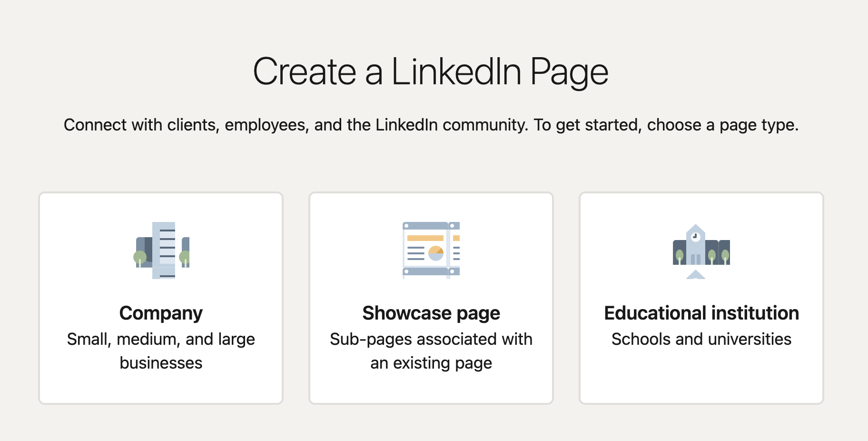Click the "Sub-pages associated with an existing page" text
The width and height of the screenshot is (868, 441).
pos(431,351)
